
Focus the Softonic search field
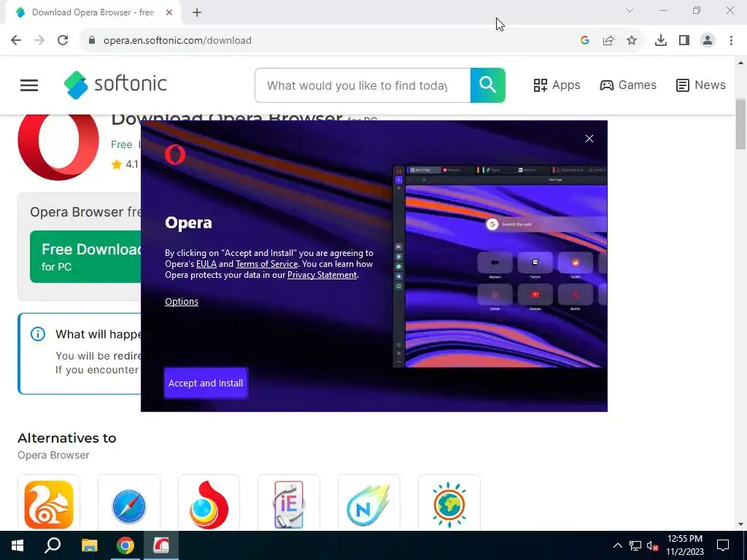point(363,85)
